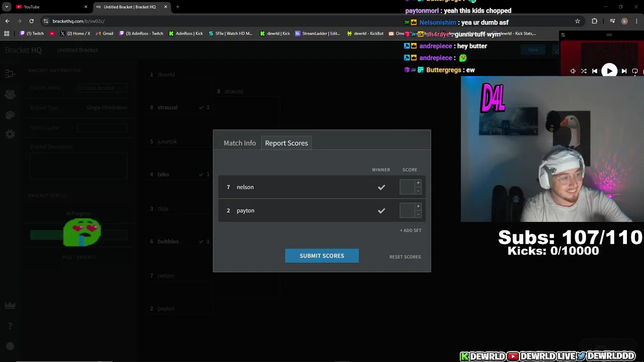Open the Chrome extensions menu

click(595, 21)
